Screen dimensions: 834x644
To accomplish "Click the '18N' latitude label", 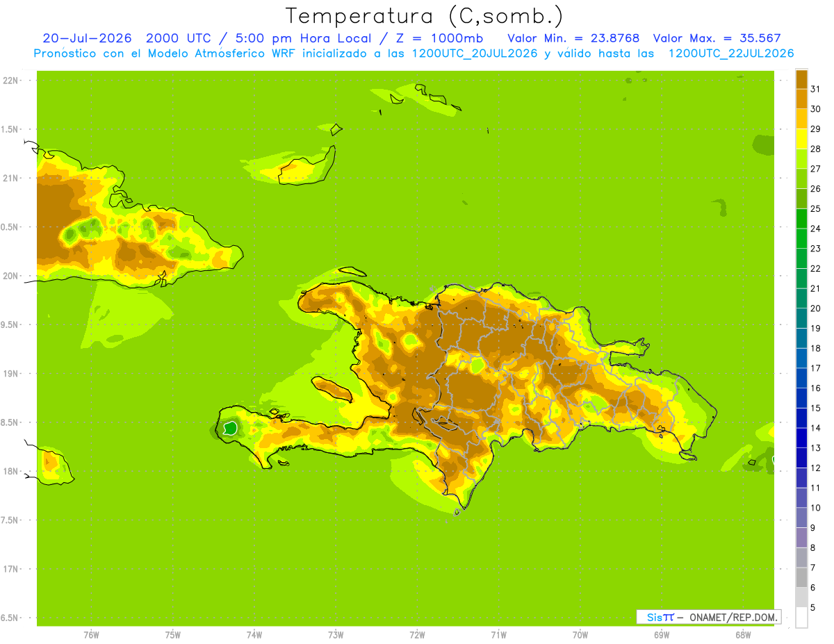I will coord(10,471).
